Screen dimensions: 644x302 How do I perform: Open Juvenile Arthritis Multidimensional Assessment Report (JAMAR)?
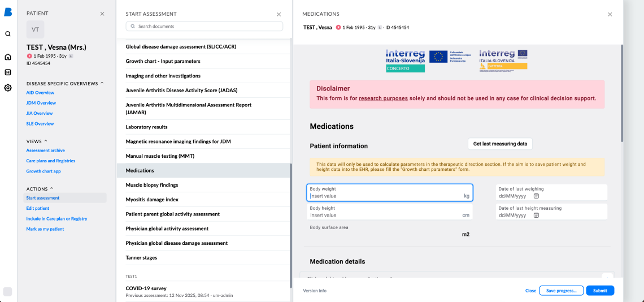203,109
